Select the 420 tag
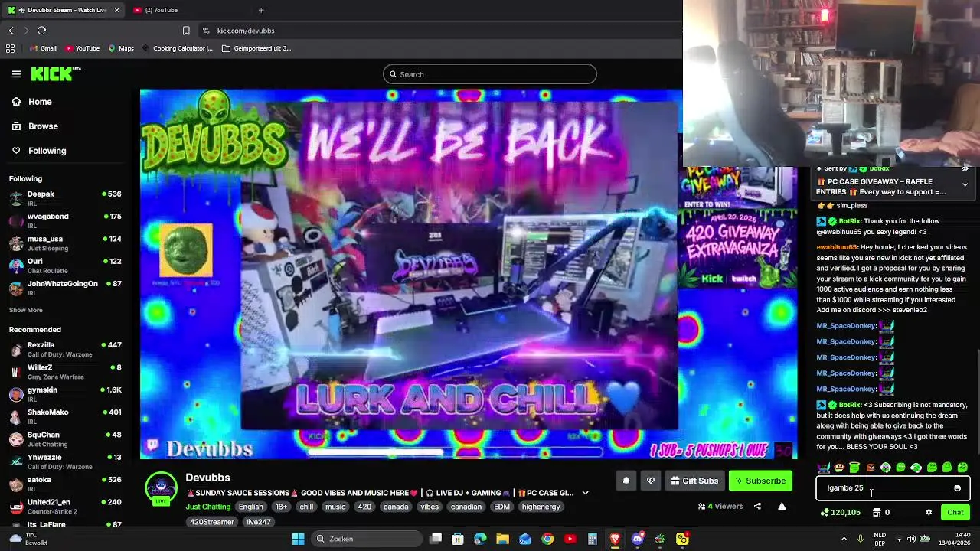The width and height of the screenshot is (980, 551). pos(364,507)
